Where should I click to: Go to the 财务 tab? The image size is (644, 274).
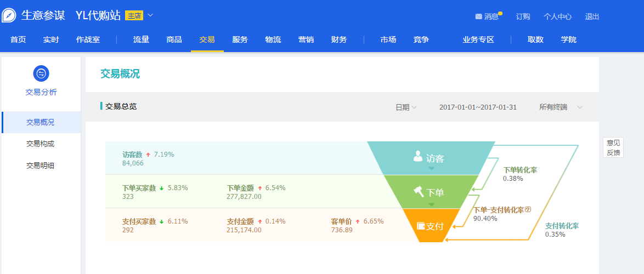[339, 40]
